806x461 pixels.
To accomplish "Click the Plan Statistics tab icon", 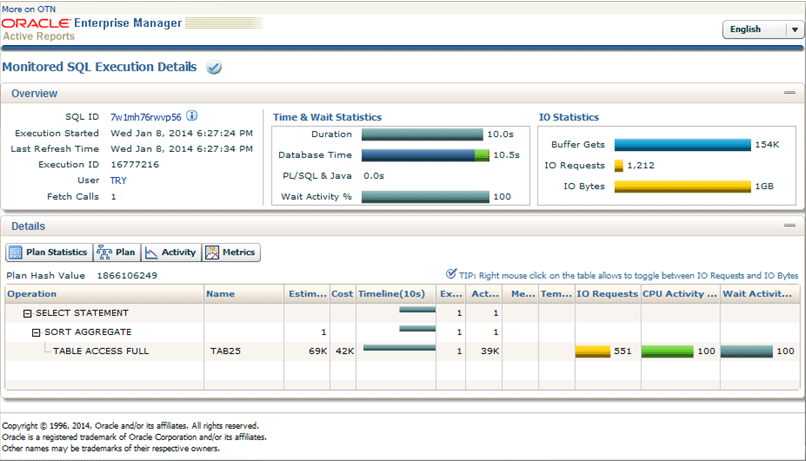I will pyautogui.click(x=15, y=252).
